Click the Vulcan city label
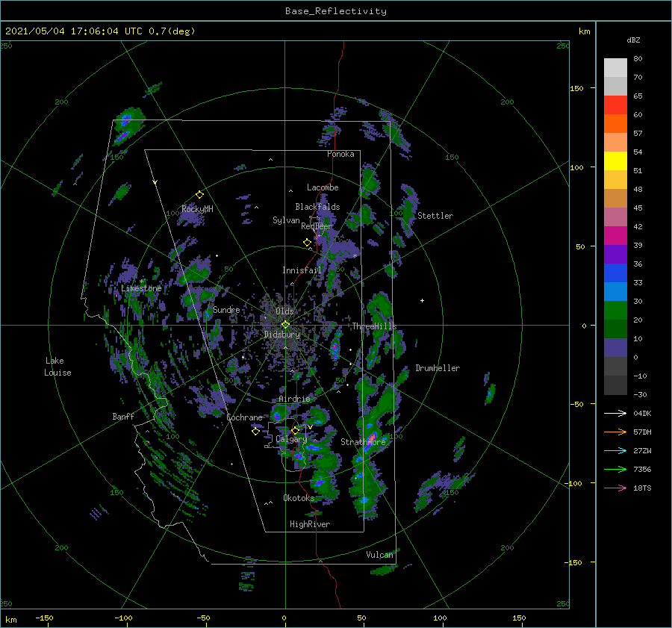The height and width of the screenshot is (628, 672). click(379, 555)
